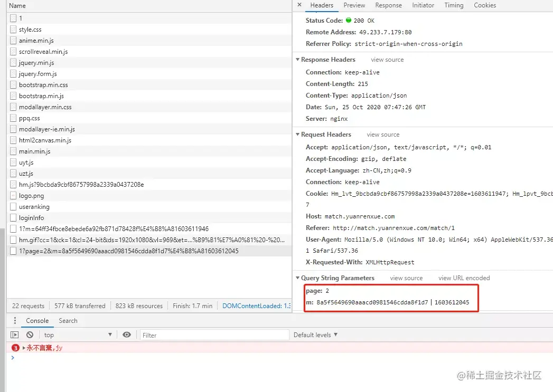
Task: Click the uyt.js file icon
Action: coord(13,162)
